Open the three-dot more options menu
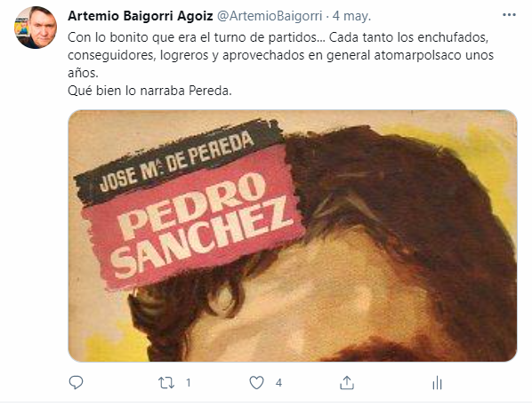 pyautogui.click(x=509, y=15)
